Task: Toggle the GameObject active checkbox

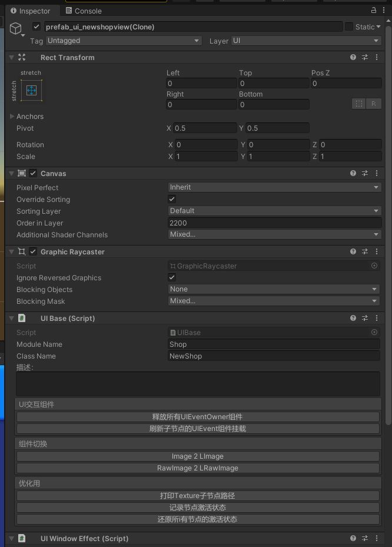Action: tap(36, 26)
